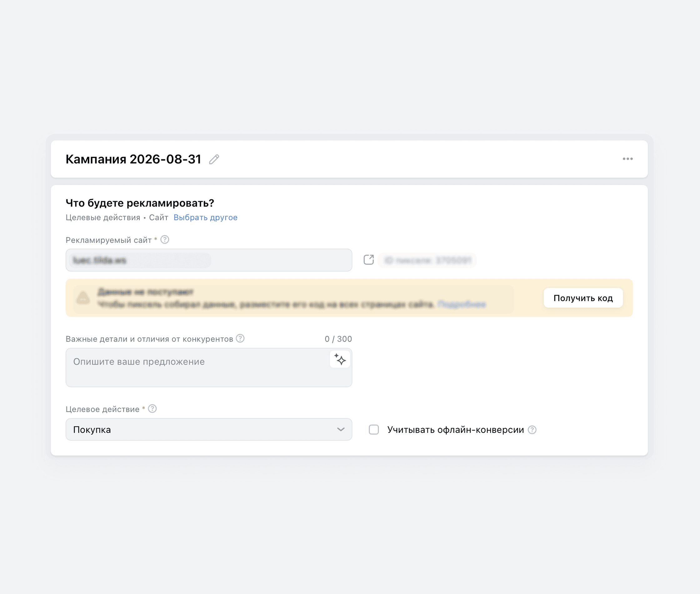Open the Покупка target action dropdown

pyautogui.click(x=209, y=430)
